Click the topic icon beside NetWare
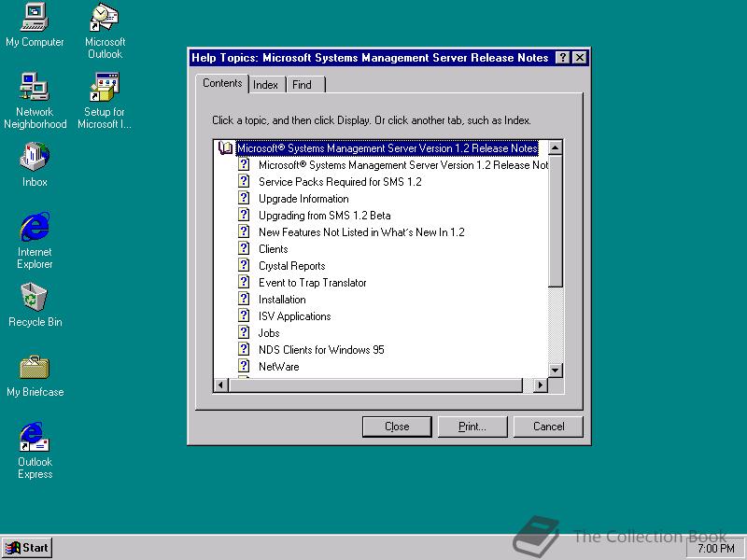747x560 pixels. tap(244, 366)
